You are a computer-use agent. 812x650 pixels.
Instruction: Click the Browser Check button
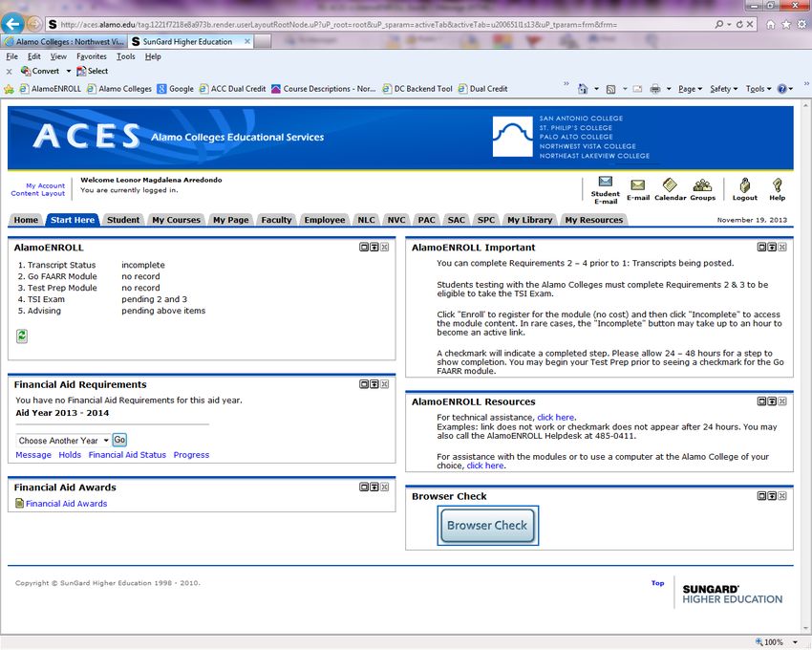487,526
